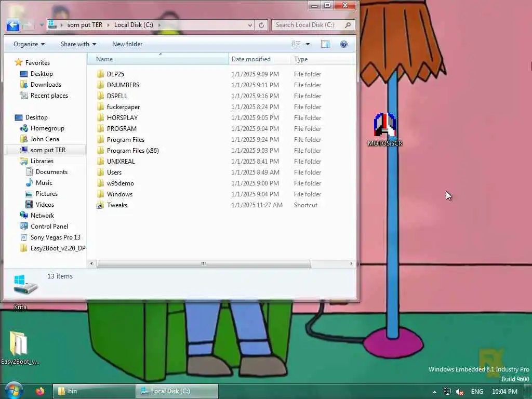Select 'som put TER' breadcrumb segment
532x399 pixels.
point(85,25)
